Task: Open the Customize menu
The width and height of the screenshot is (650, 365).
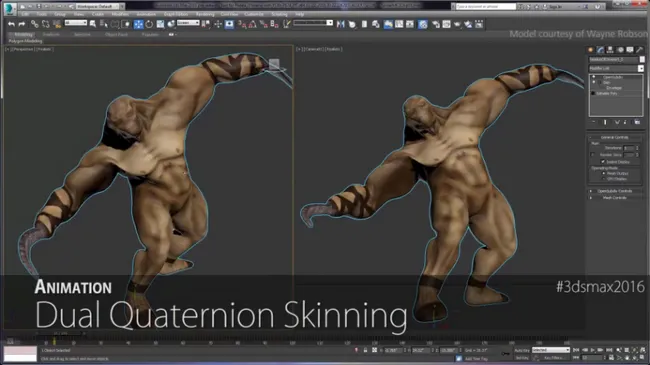Action: pyautogui.click(x=254, y=14)
